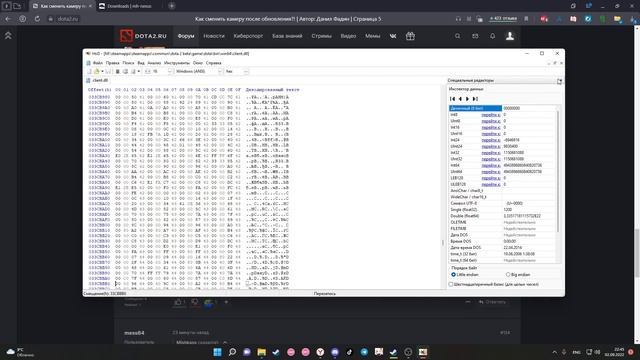640x360 pixels.
Task: Click browser back arrow
Action: pos(8,19)
